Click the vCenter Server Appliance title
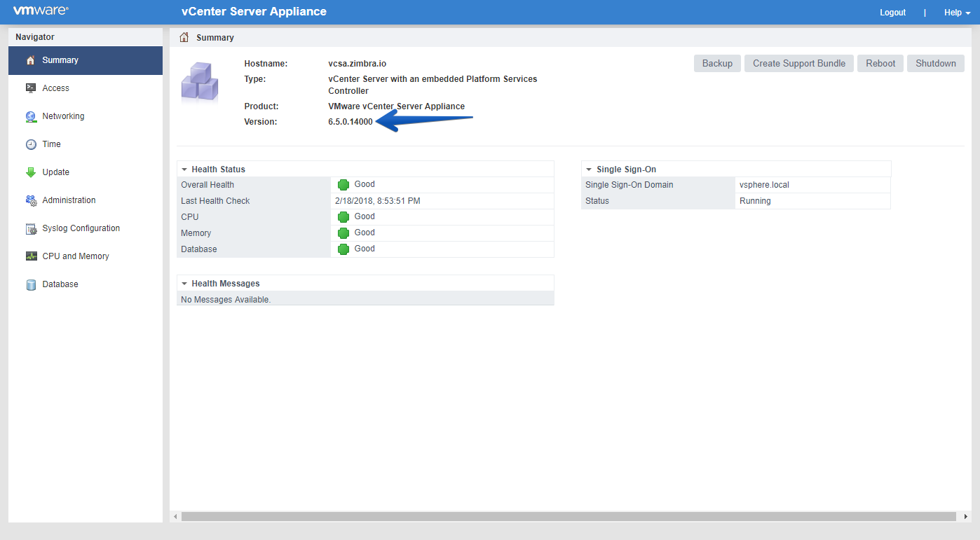 pos(254,12)
